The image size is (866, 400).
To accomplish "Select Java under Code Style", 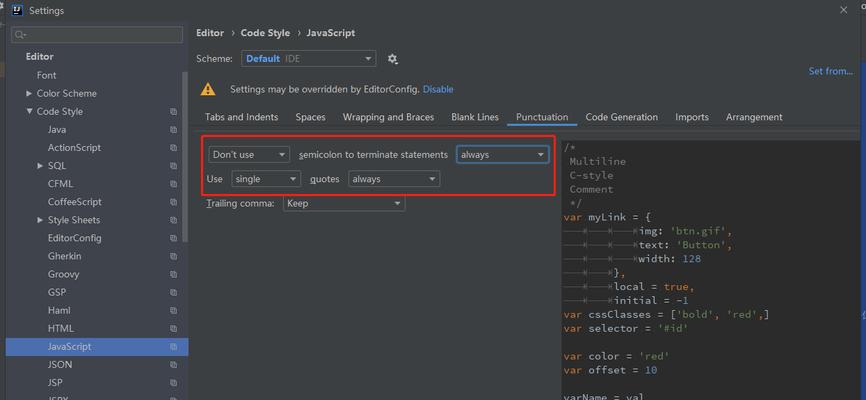I will [57, 130].
